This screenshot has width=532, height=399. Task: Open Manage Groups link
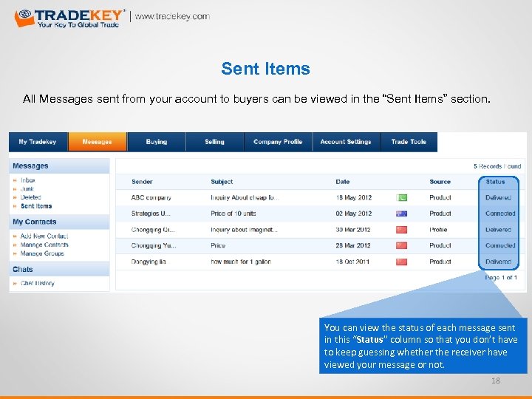[x=42, y=253]
